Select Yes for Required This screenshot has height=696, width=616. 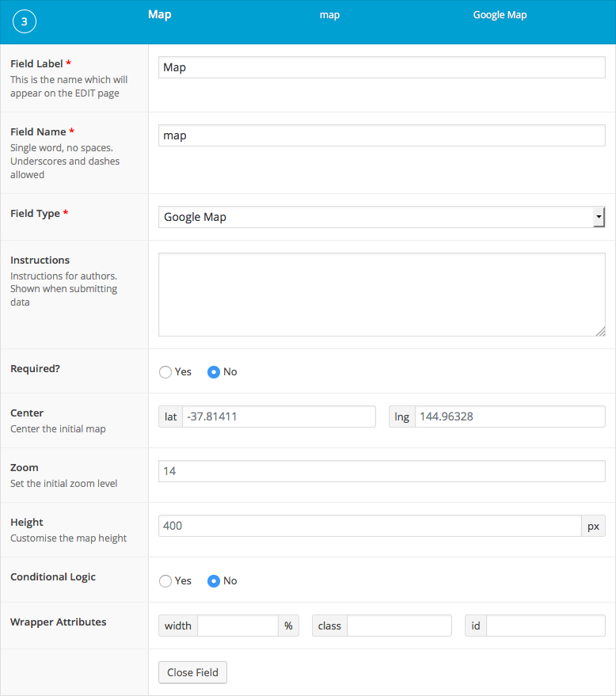pos(165,372)
